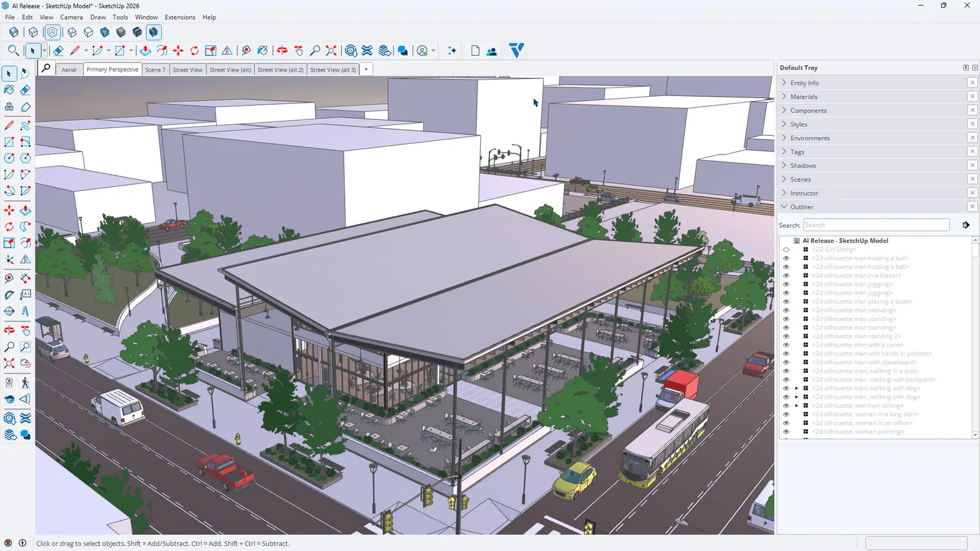The height and width of the screenshot is (551, 980).
Task: Open the Camera menu
Action: [x=71, y=17]
